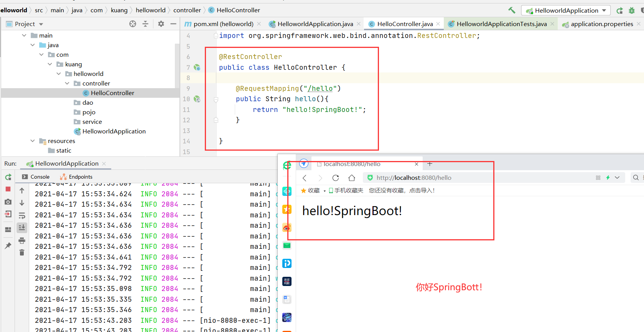
Task: Click the Exit icon in Run panel sidebar
Action: point(8,214)
